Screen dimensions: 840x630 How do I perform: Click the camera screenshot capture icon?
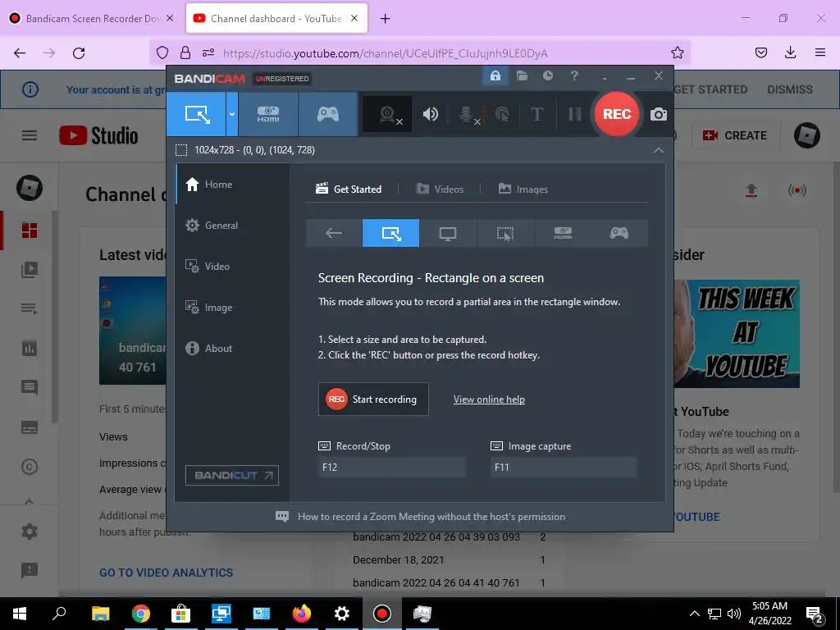659,114
